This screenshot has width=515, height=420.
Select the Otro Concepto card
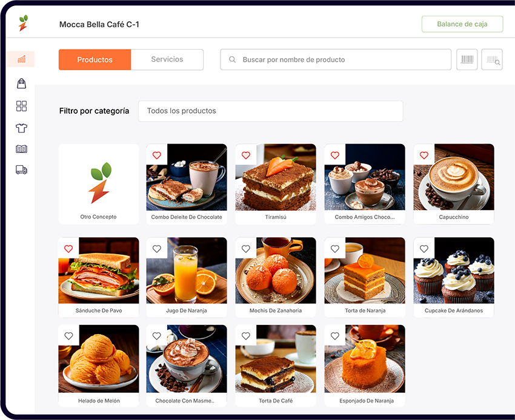pos(99,184)
